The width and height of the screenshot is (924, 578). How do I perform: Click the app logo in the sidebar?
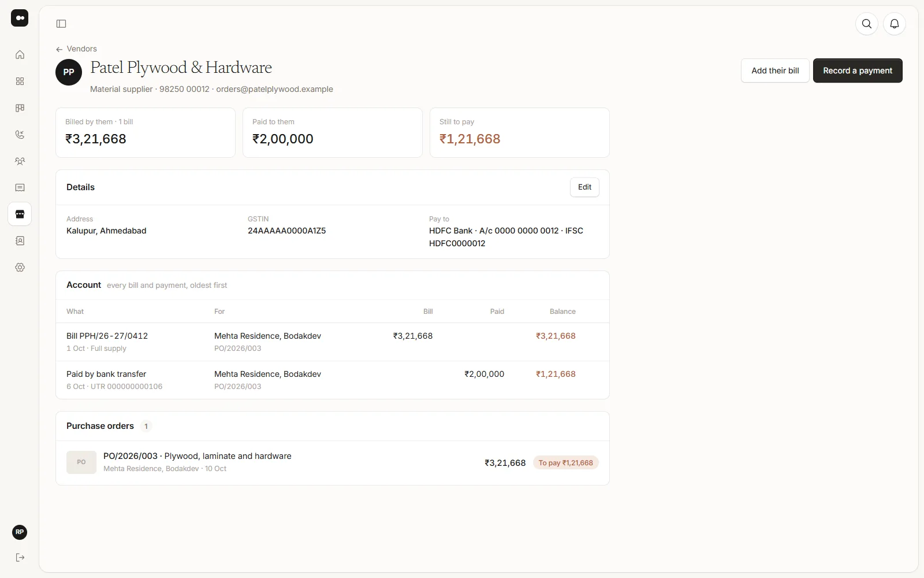coord(20,18)
